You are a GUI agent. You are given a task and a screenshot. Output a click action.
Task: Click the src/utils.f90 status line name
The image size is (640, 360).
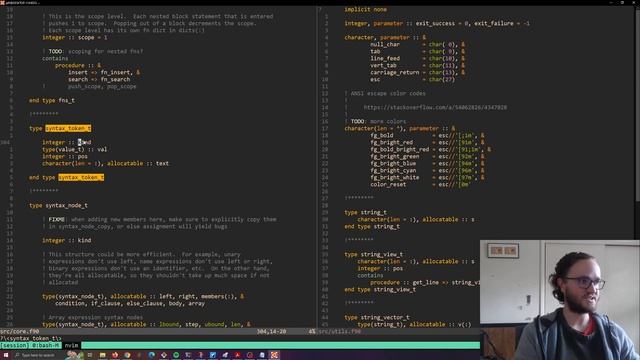[x=339, y=331]
